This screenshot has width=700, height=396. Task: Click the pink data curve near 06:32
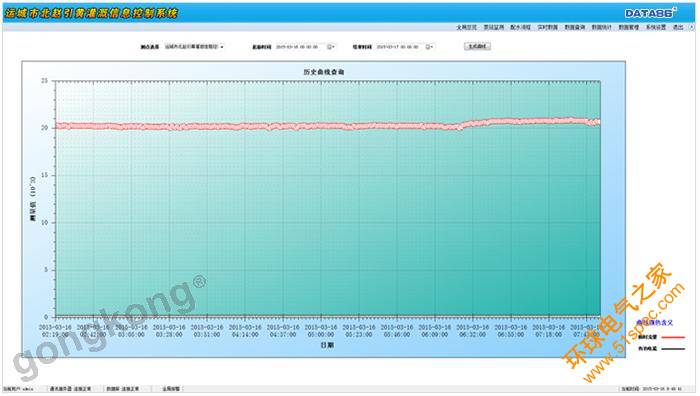pyautogui.click(x=472, y=123)
